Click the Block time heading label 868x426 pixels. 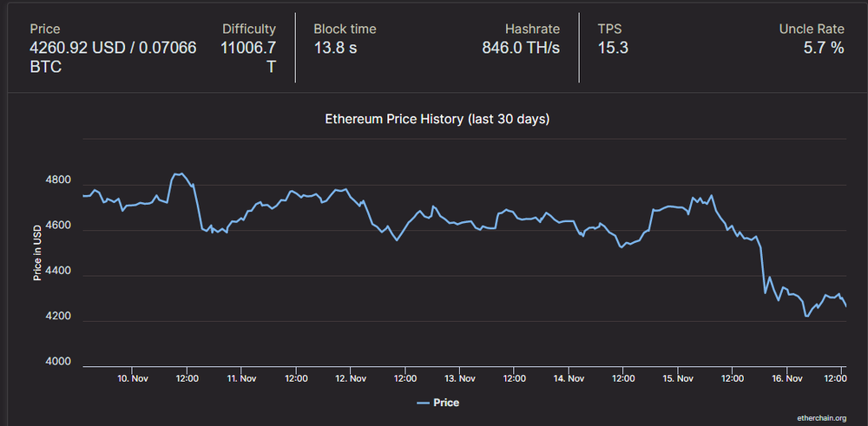[x=345, y=29]
